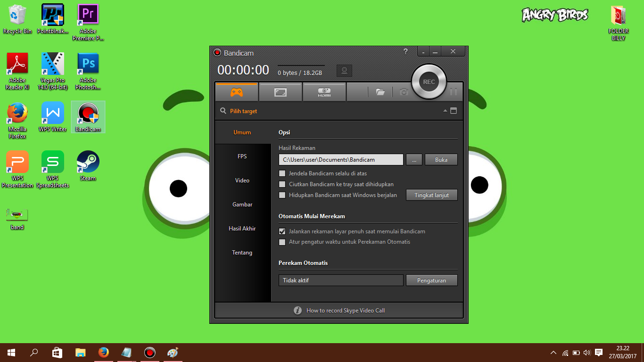Select the Bandicam desktop shortcut

pyautogui.click(x=88, y=117)
